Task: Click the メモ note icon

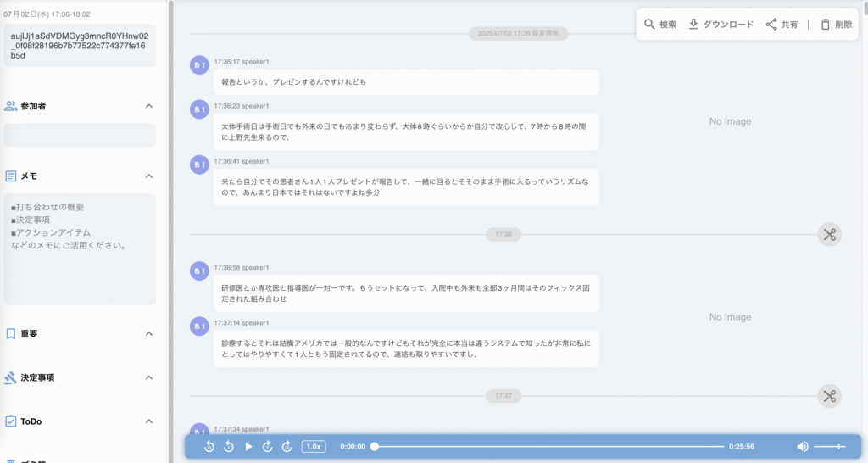Action: [10, 176]
